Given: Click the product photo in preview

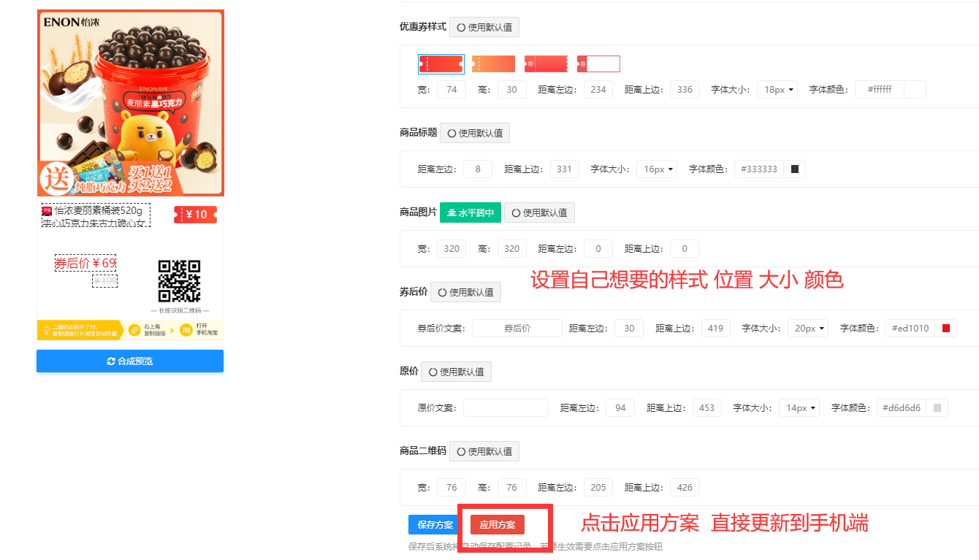Looking at the screenshot, I should pyautogui.click(x=131, y=103).
